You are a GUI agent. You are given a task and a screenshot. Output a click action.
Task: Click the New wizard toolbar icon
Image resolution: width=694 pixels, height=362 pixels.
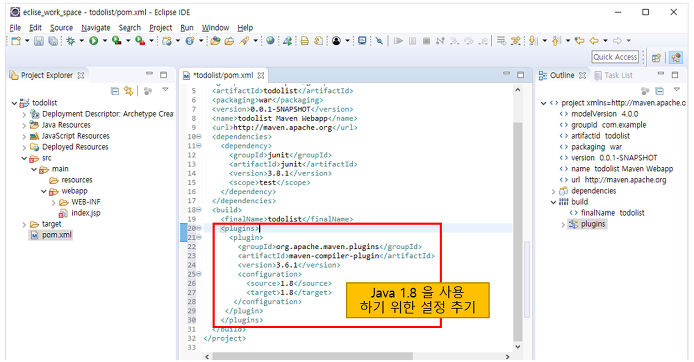click(16, 41)
